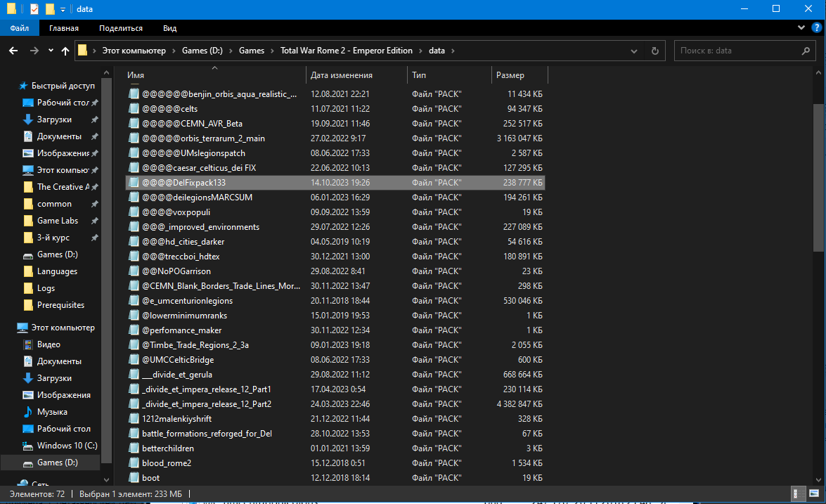
Task: Sort by the Размер column header
Action: (520, 75)
